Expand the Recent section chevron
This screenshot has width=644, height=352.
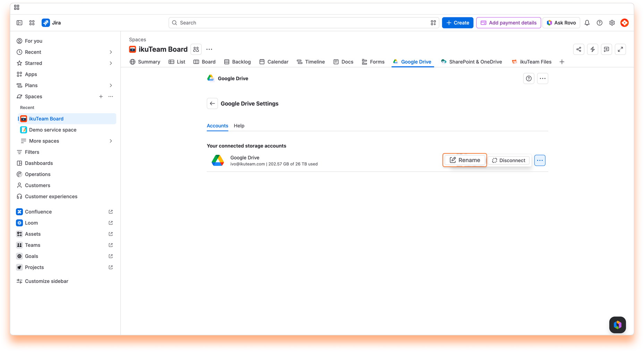click(x=111, y=52)
